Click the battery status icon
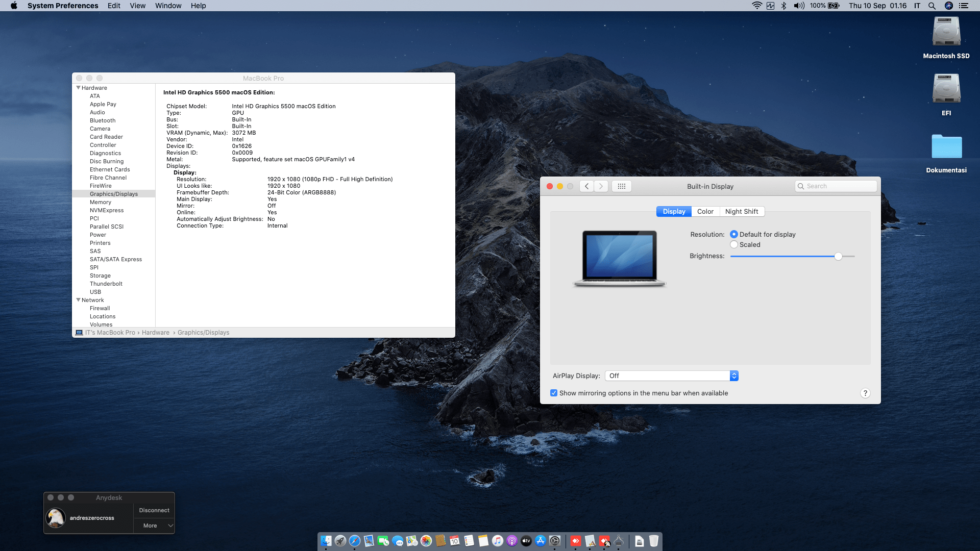 pyautogui.click(x=834, y=6)
